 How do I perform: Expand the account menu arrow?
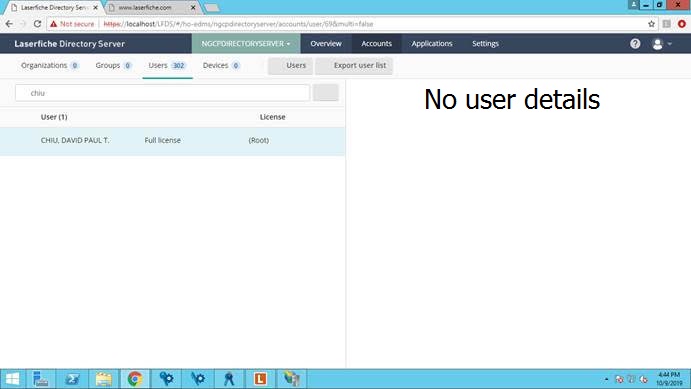[670, 44]
